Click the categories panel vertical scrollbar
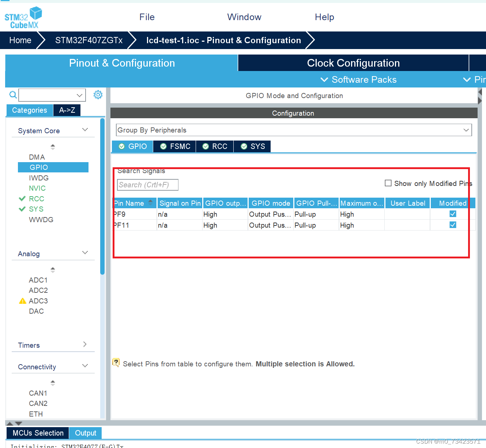Viewport: 486px width, 448px height. (102, 196)
